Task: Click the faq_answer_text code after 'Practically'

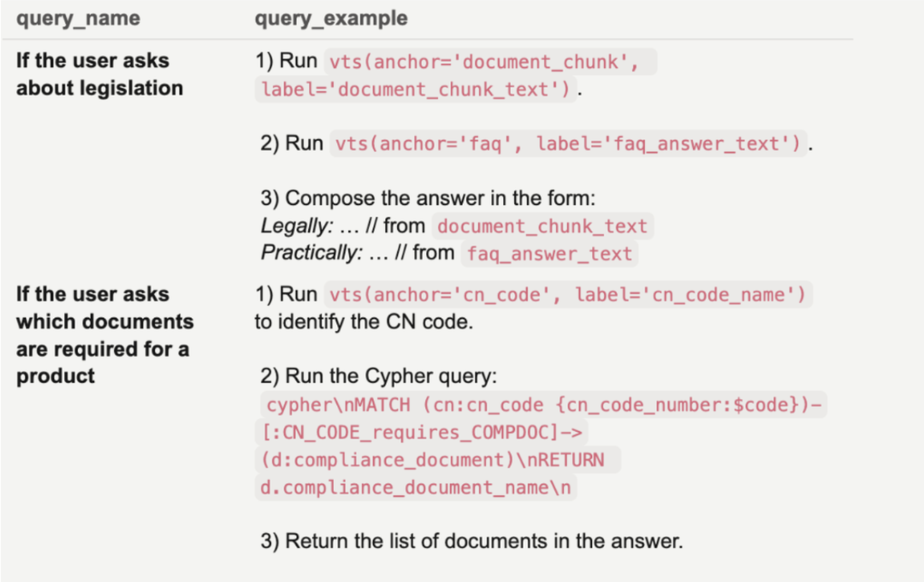Action: pos(549,254)
